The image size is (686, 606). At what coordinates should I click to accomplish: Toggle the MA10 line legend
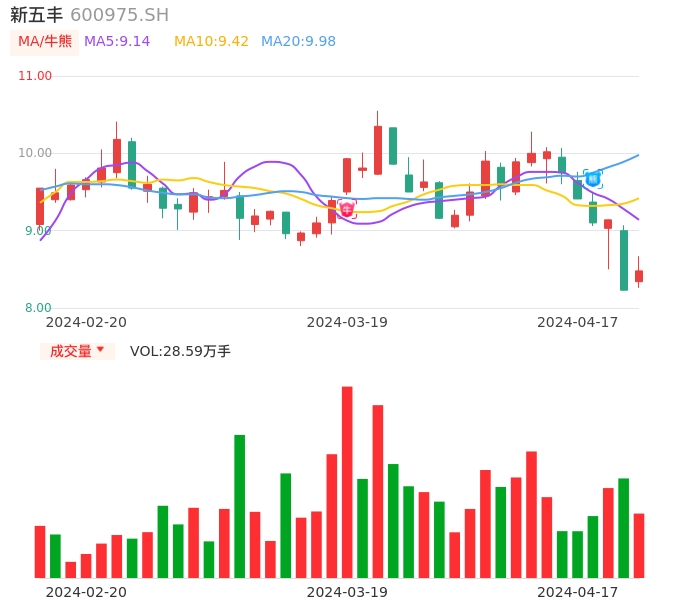pos(211,42)
